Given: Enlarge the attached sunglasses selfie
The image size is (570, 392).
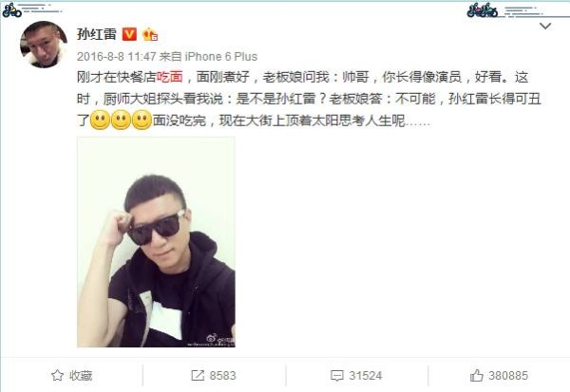Looking at the screenshot, I should tap(156, 242).
